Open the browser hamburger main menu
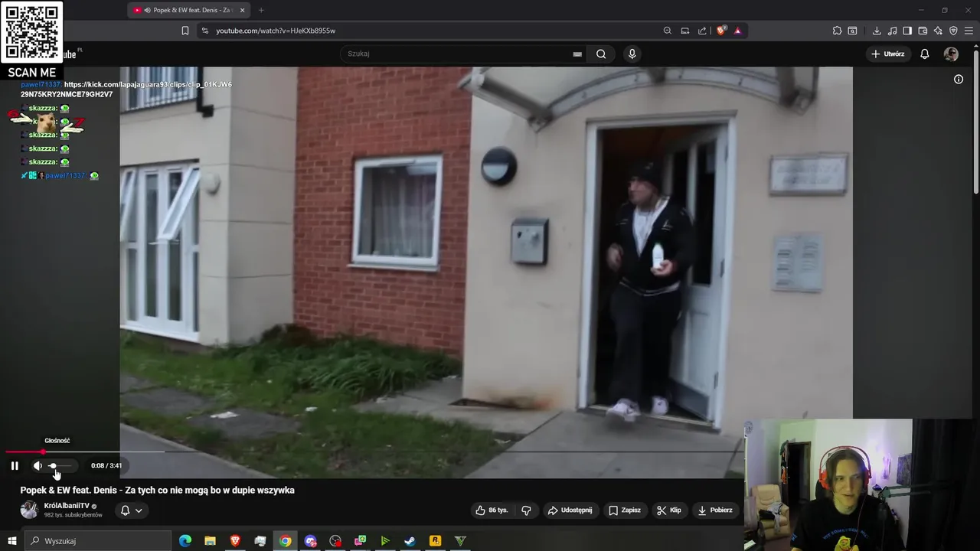This screenshot has height=551, width=980. tap(969, 31)
